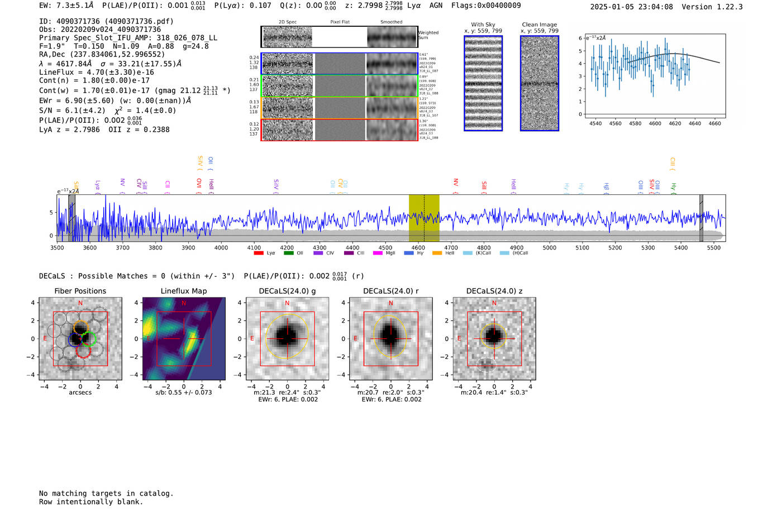
Task: Click the green-bordered 2D spectrum fiber row
Action: coord(339,86)
